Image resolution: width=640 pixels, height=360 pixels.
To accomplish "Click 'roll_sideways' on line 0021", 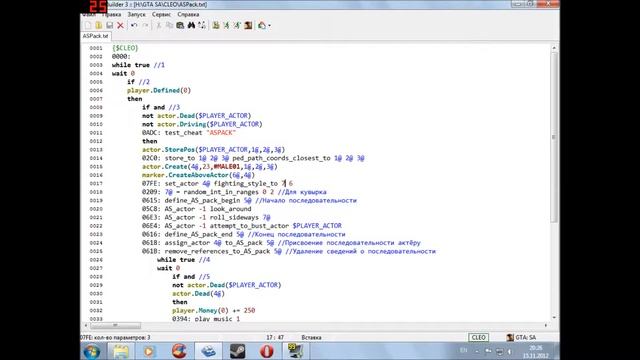I will [x=234, y=218].
